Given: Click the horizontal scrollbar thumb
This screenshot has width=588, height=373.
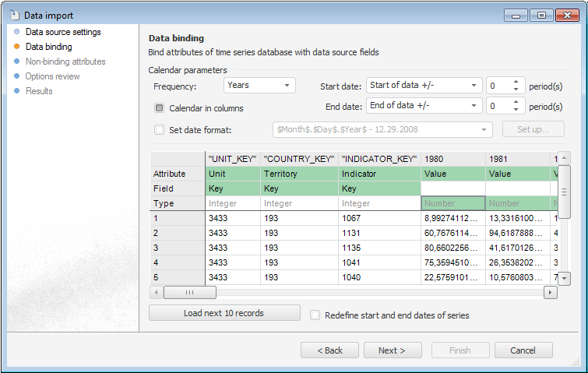Looking at the screenshot, I should 189,293.
